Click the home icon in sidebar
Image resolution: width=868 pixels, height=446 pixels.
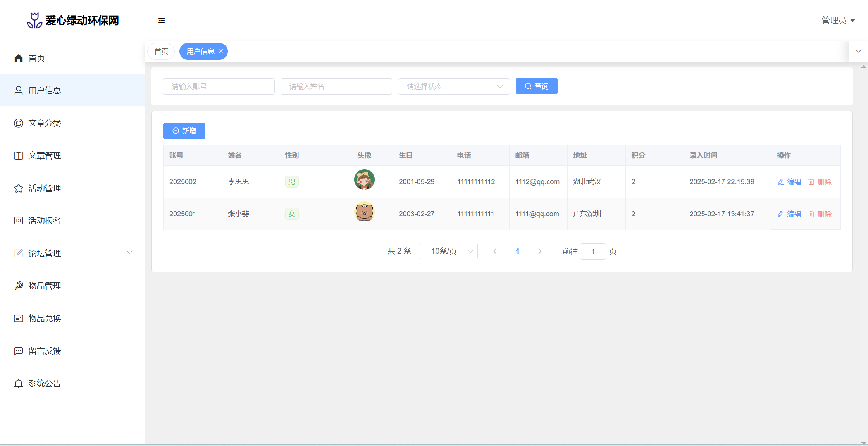[x=19, y=58]
